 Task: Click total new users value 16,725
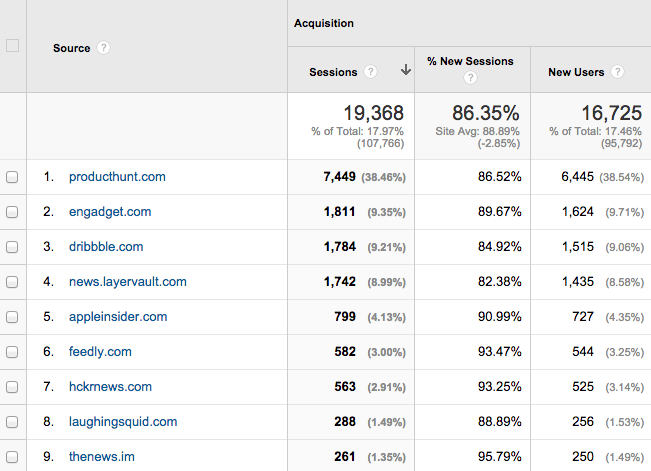click(x=611, y=113)
